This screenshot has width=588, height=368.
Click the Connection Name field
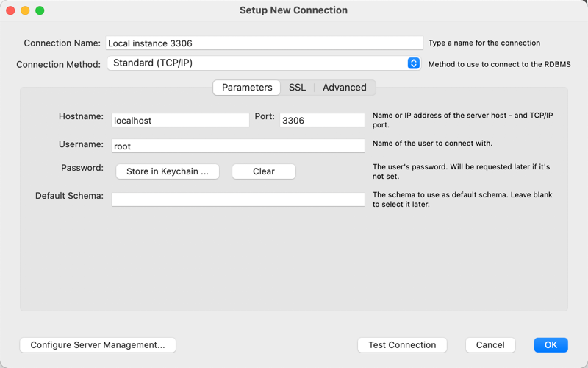click(265, 43)
